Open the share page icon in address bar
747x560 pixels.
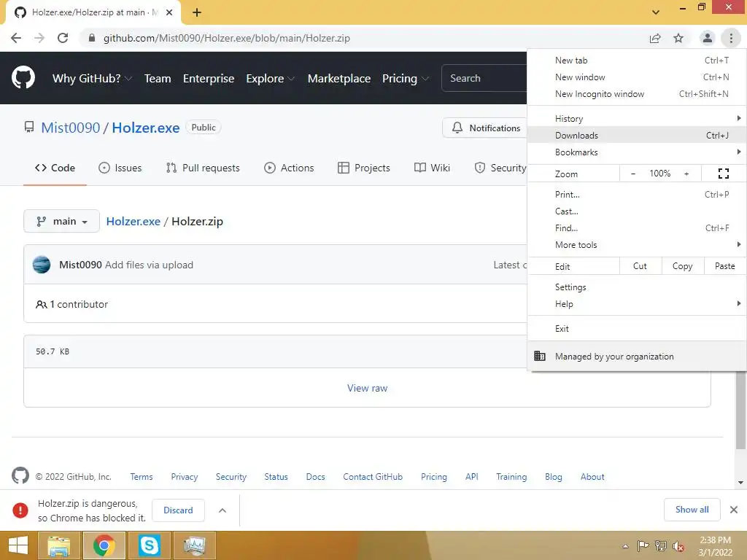point(655,38)
